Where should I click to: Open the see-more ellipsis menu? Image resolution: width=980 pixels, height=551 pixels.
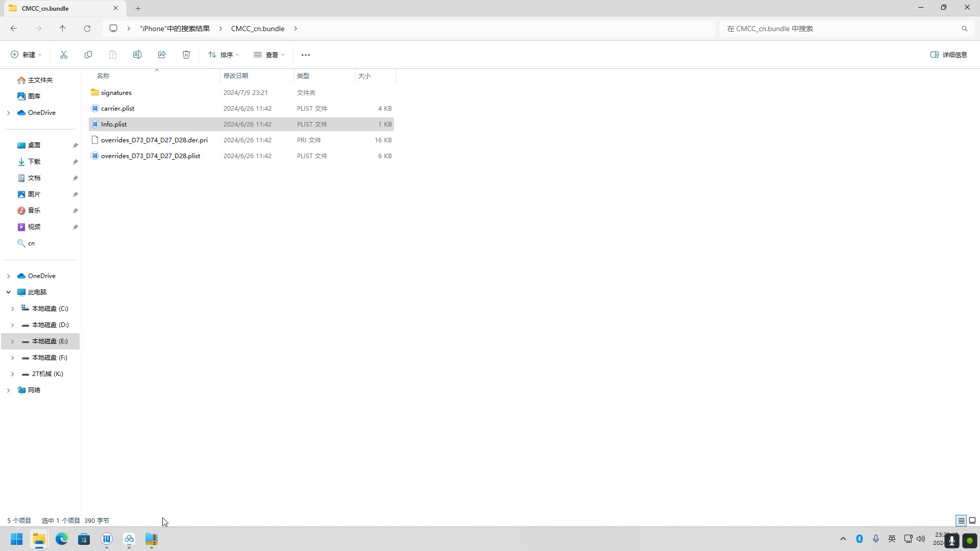pos(306,55)
